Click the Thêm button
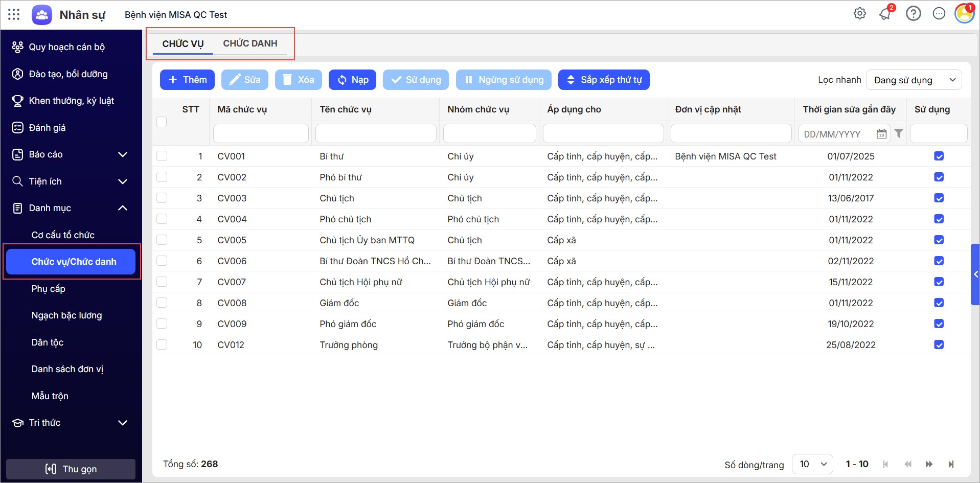Image resolution: width=980 pixels, height=483 pixels. [x=187, y=80]
